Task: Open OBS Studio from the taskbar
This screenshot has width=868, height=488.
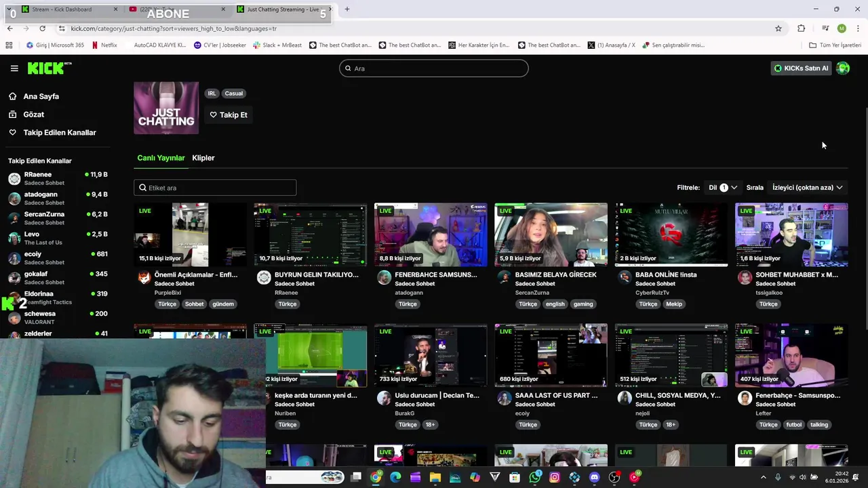Action: pyautogui.click(x=614, y=477)
